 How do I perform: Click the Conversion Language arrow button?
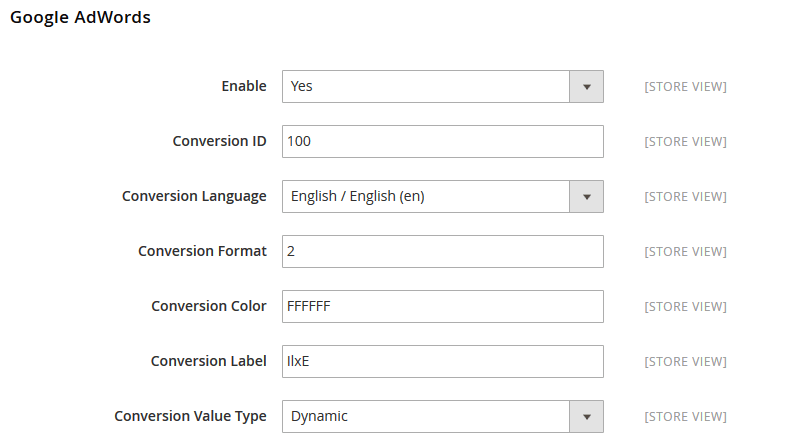click(x=586, y=196)
